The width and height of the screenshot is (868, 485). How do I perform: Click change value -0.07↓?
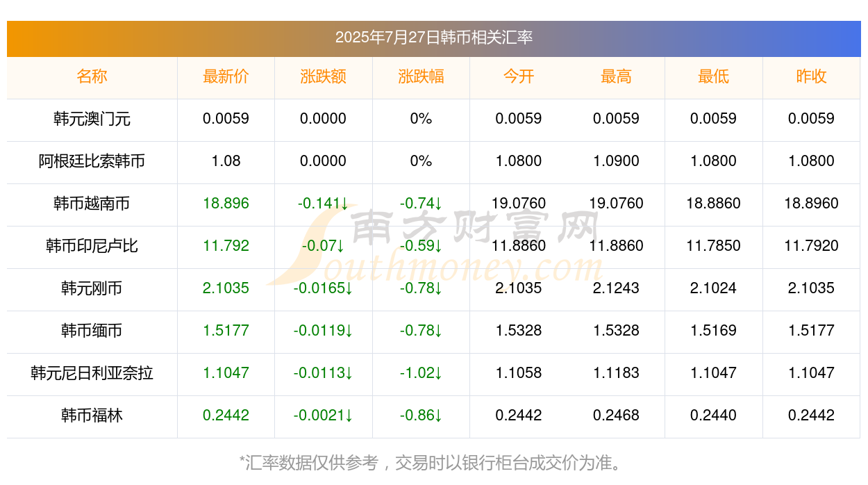(x=324, y=246)
